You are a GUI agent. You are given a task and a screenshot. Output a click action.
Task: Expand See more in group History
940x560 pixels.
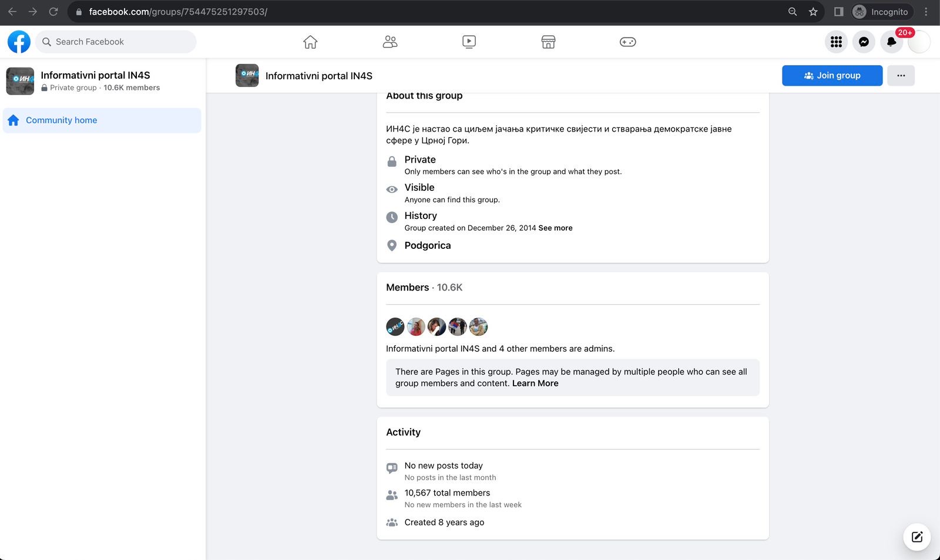click(555, 228)
